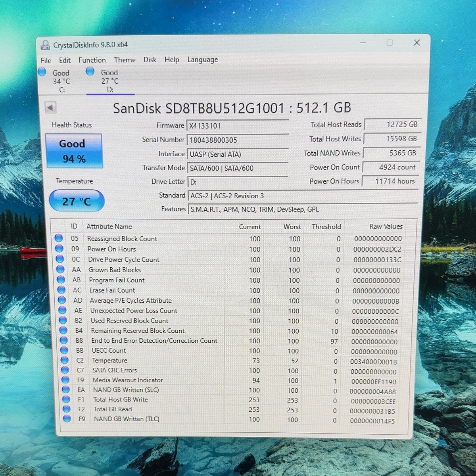This screenshot has height=476, width=476.
Task: Click status circle for Used Reserved Block Count
Action: click(x=63, y=320)
